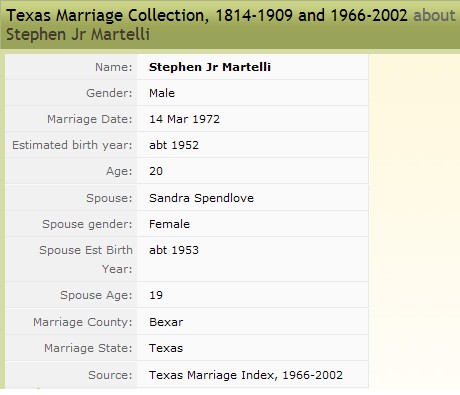Click the Spouse label

tap(109, 198)
